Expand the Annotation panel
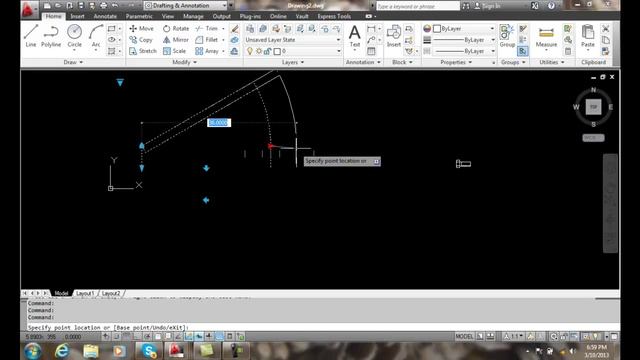This screenshot has width=640, height=360. pos(363,62)
